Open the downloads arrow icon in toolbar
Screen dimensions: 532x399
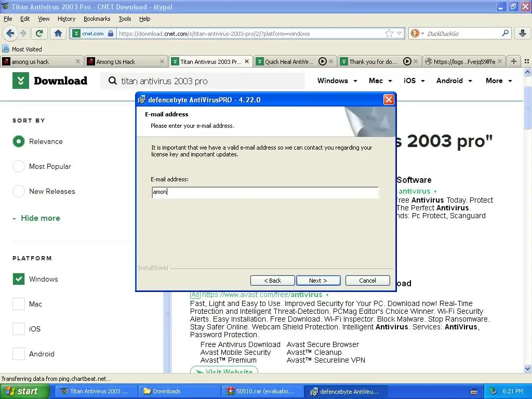[523, 33]
